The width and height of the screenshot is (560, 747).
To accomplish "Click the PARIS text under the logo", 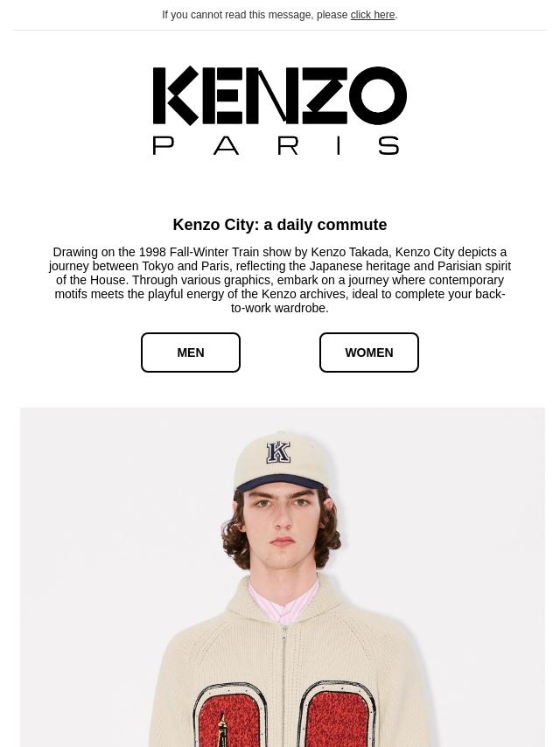I will 276,145.
